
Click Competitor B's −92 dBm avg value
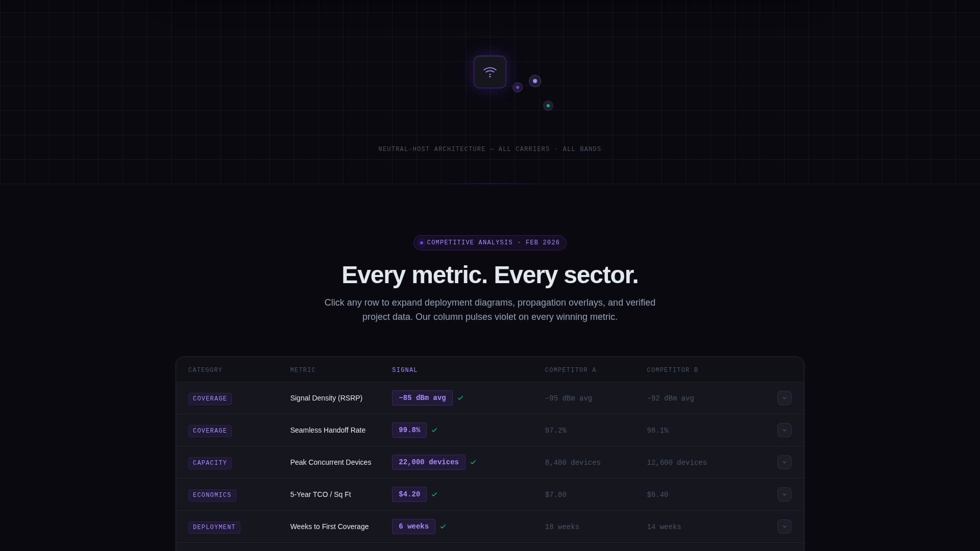(x=670, y=398)
